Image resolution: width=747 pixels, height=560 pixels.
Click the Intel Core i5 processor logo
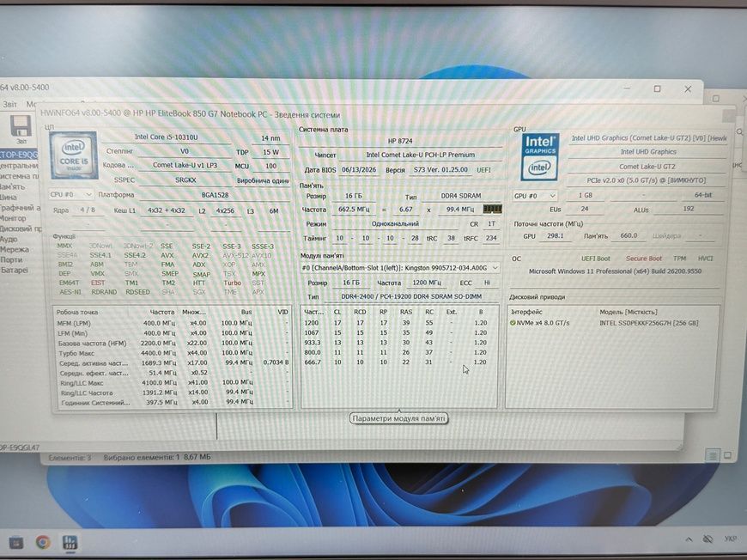[74, 155]
